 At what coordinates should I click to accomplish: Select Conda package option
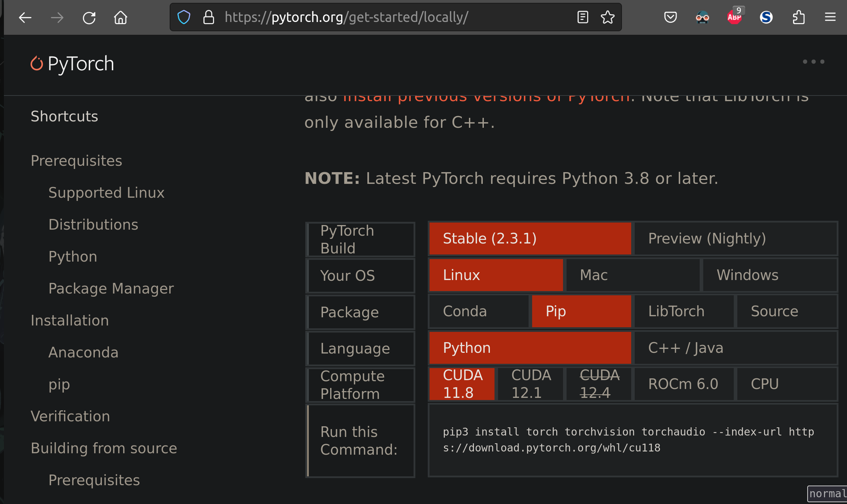[479, 311]
